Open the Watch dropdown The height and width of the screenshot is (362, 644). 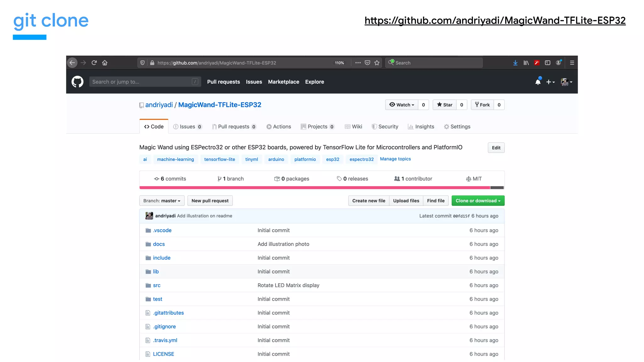(402, 105)
